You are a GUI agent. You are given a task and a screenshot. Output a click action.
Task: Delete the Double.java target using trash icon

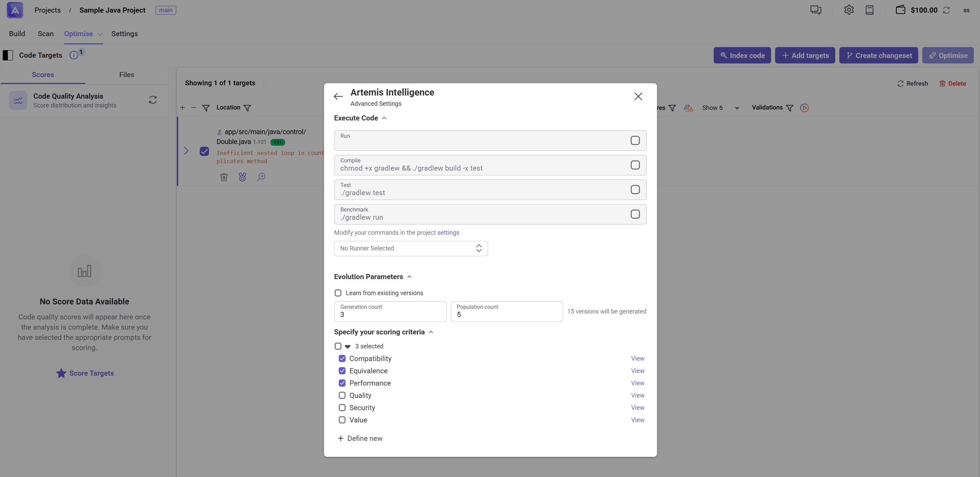(224, 177)
